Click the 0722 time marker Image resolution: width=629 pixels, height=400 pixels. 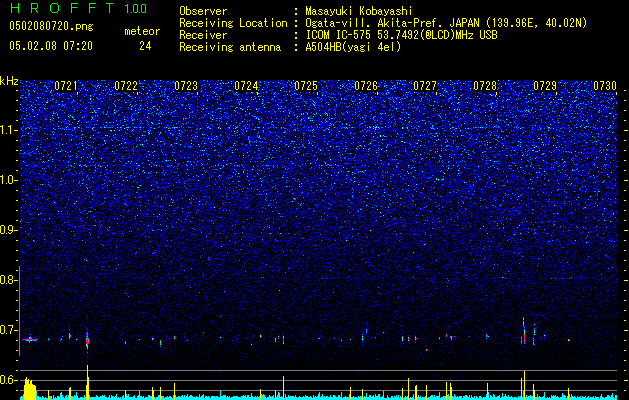(126, 86)
